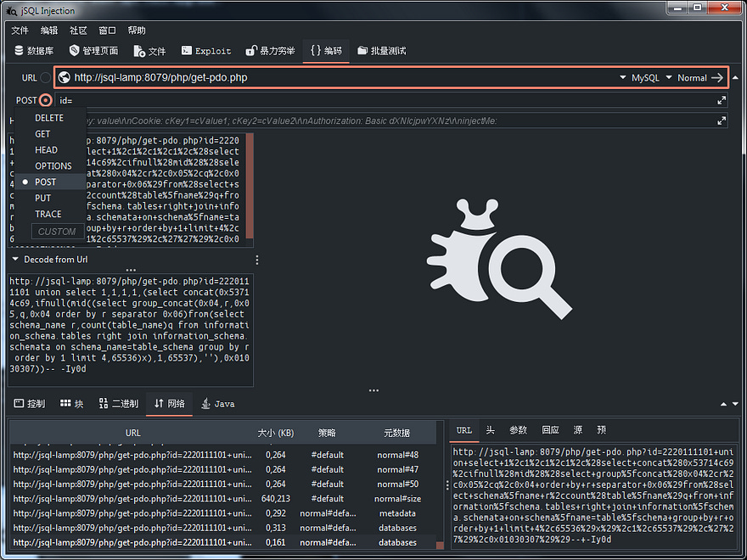Viewport: 747px width, 560px height.
Task: Choose DELETE request method
Action: (x=49, y=118)
